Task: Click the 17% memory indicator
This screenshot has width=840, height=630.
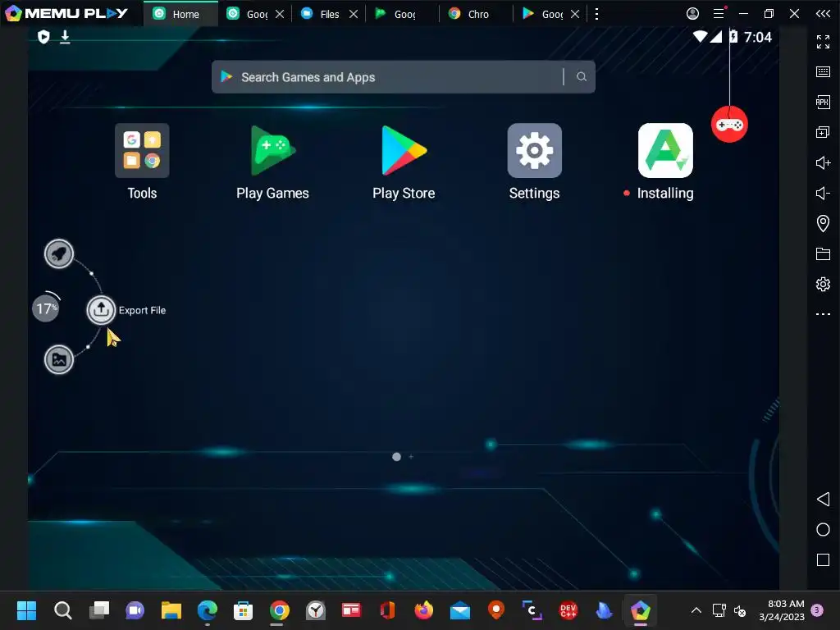Action: pos(46,308)
